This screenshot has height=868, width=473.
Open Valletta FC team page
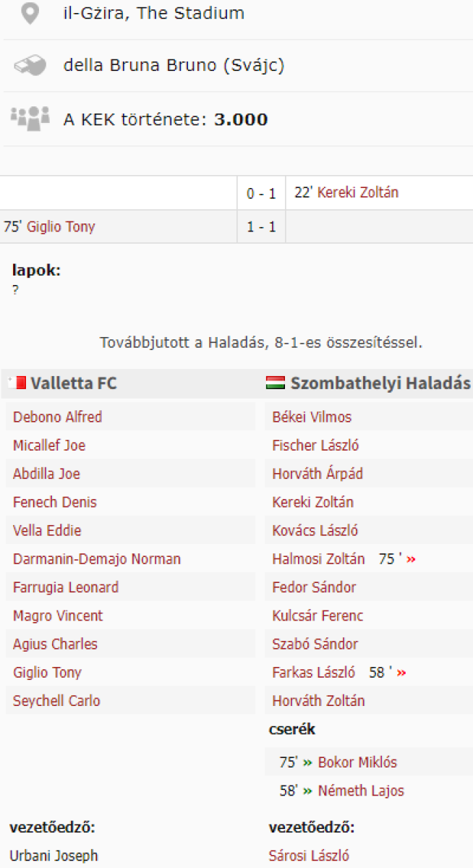73,383
